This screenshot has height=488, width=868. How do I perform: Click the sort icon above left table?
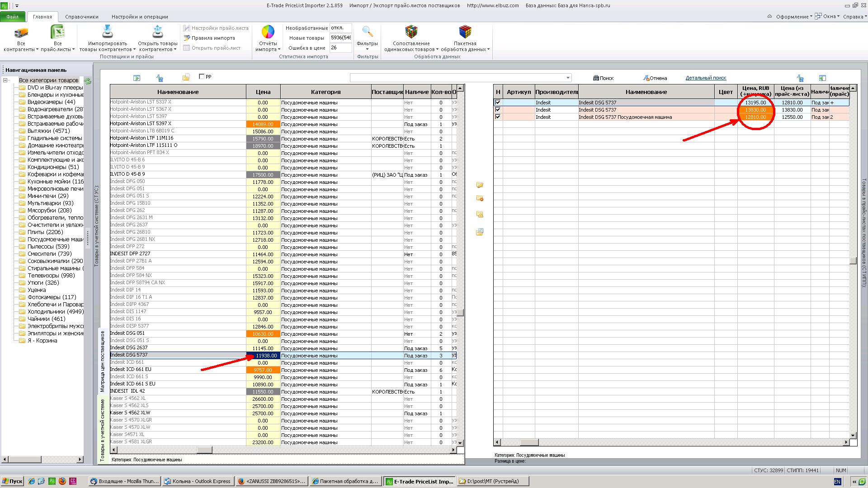tap(159, 78)
